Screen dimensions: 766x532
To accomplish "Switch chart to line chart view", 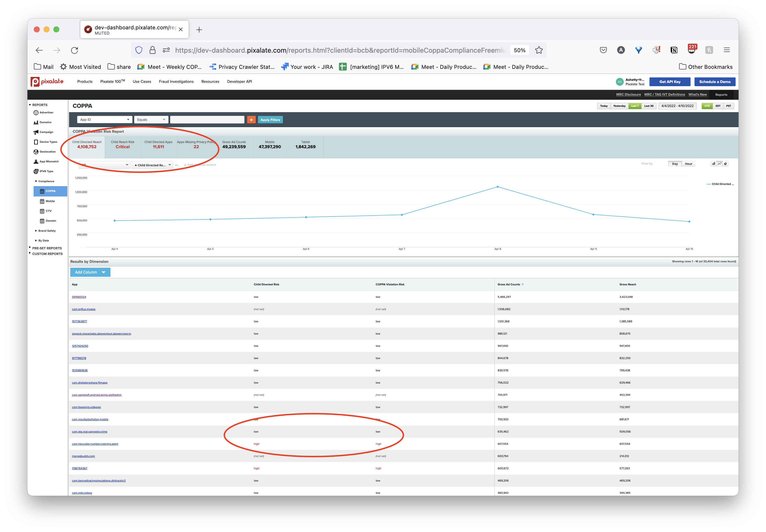I will click(719, 164).
